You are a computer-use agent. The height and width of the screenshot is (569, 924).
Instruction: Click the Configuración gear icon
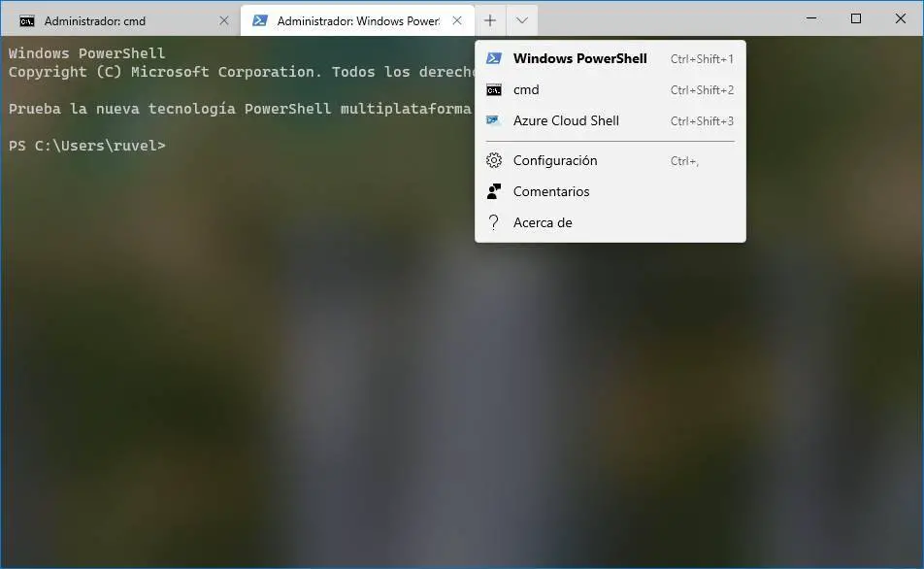[x=494, y=160]
